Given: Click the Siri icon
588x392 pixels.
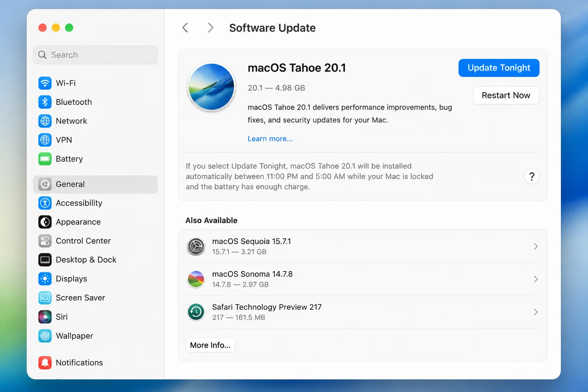Looking at the screenshot, I should tap(45, 317).
